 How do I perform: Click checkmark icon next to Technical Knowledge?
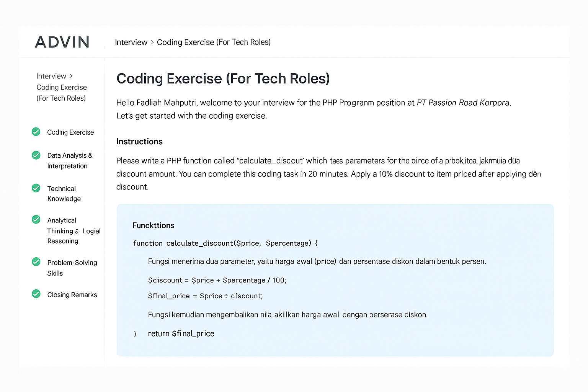point(36,188)
